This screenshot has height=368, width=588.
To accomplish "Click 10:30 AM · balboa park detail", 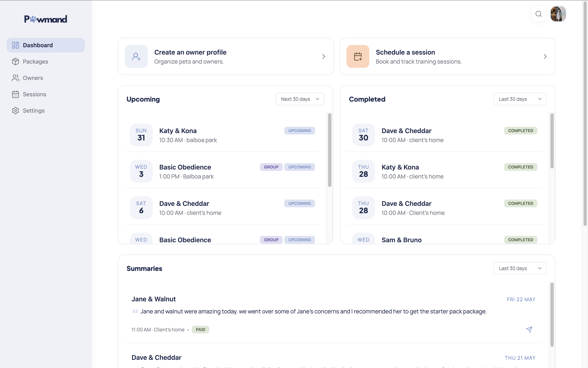I will (x=188, y=140).
